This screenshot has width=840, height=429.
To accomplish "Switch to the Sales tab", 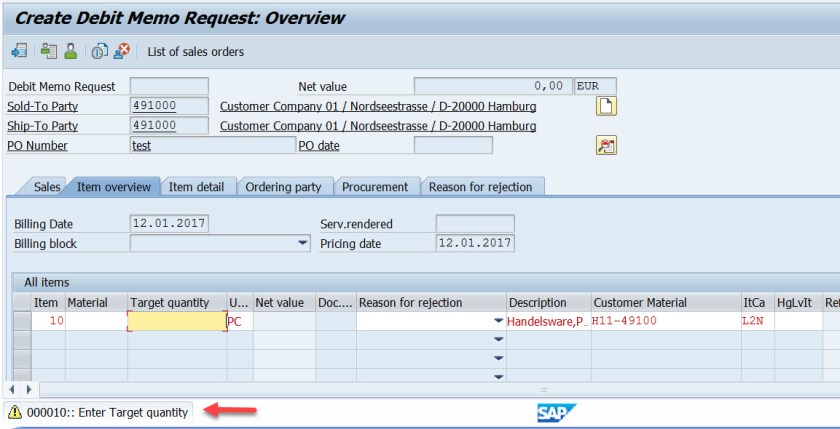I will click(x=47, y=187).
